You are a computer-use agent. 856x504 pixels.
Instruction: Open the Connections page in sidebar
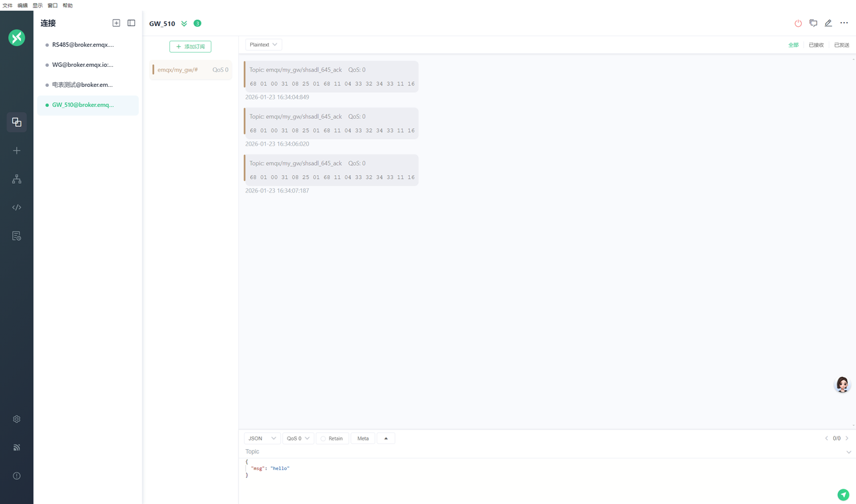(17, 122)
